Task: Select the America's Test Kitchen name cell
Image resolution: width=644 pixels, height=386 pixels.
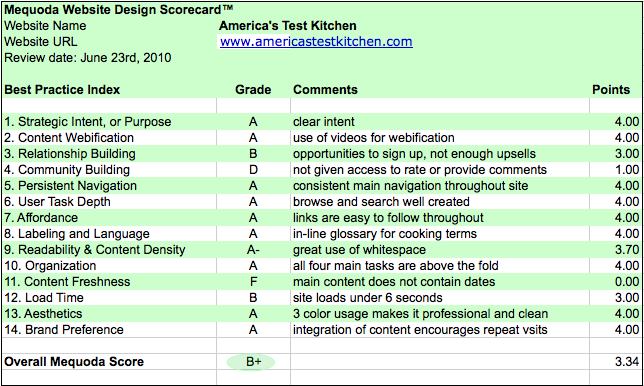Action: pyautogui.click(x=288, y=25)
